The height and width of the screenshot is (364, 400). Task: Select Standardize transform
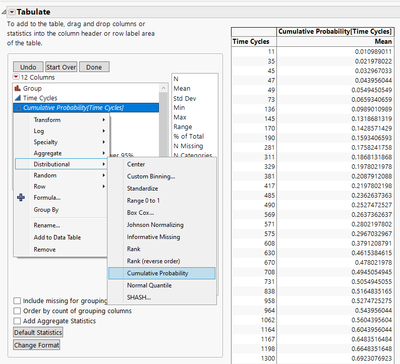pos(142,188)
